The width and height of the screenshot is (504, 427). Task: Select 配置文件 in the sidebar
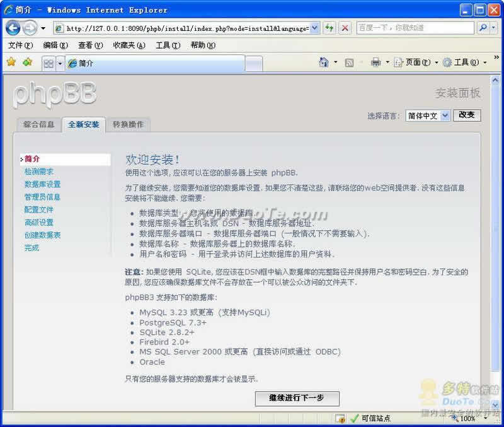tap(39, 210)
